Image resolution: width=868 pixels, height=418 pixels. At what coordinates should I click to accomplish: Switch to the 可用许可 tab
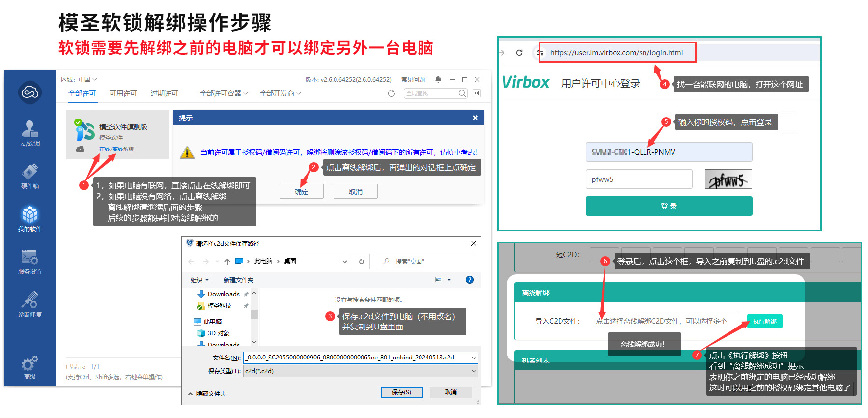click(x=123, y=93)
